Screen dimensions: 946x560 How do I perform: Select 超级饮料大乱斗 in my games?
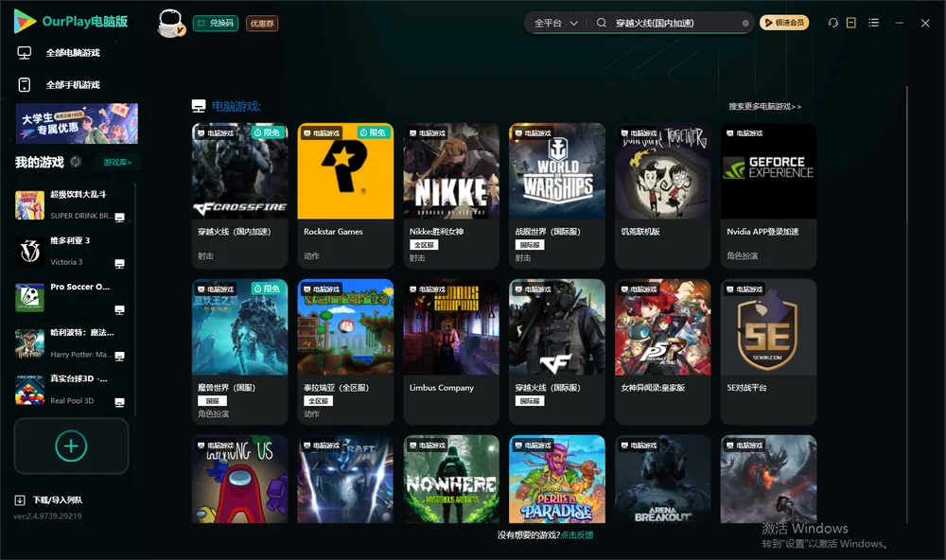click(x=71, y=205)
